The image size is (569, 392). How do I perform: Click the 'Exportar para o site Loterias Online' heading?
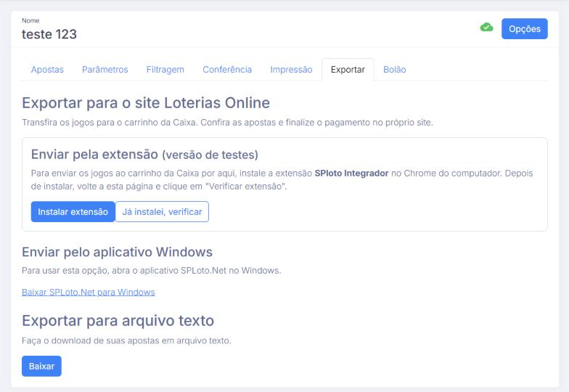pyautogui.click(x=146, y=103)
